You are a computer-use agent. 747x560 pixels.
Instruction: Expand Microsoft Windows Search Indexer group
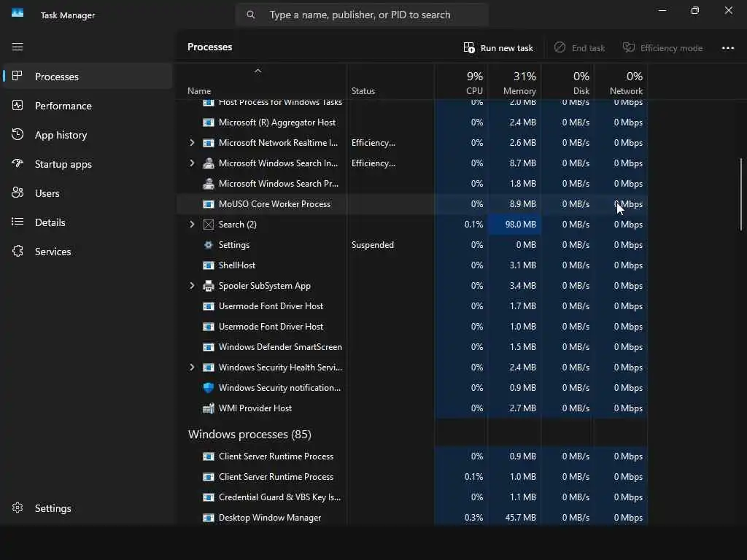(192, 163)
